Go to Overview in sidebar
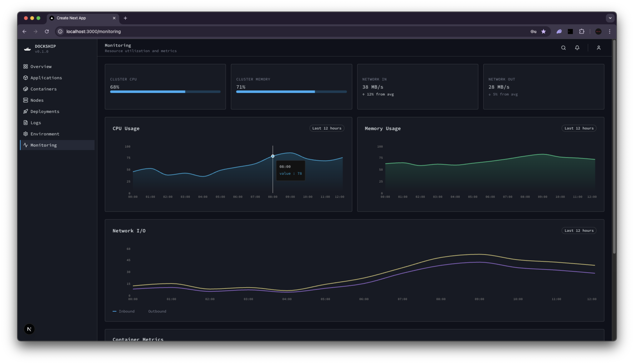 (57, 66)
